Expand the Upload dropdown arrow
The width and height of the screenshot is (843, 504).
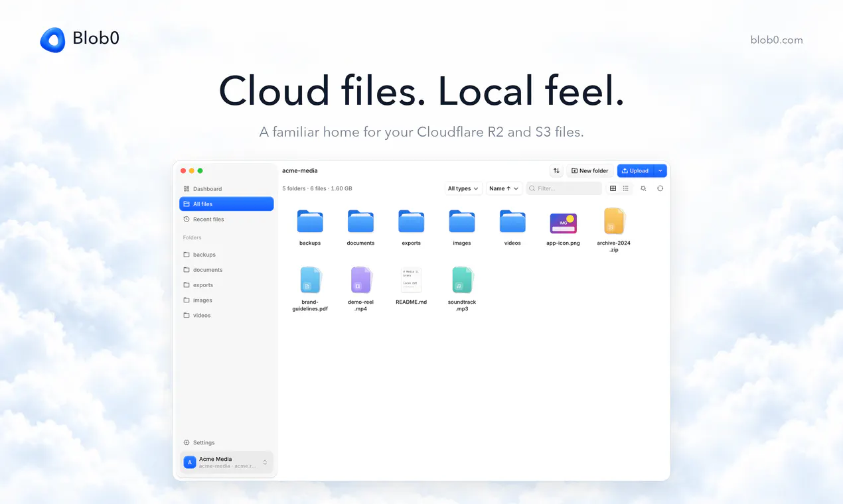point(660,170)
